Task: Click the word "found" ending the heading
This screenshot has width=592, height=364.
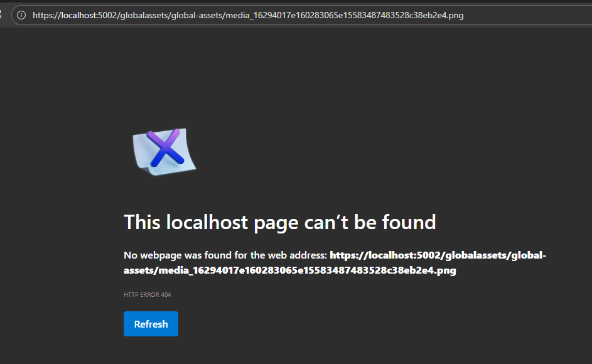Action: (409, 222)
